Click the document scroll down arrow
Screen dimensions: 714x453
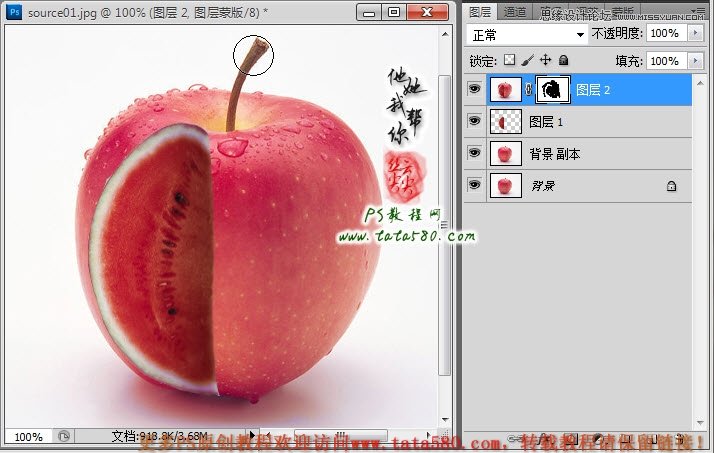[x=445, y=419]
